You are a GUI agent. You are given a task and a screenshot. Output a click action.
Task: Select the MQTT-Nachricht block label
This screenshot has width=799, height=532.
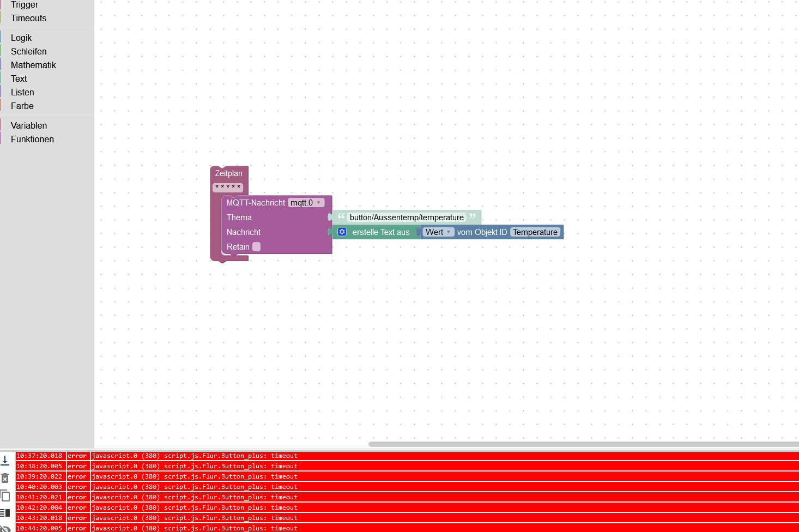(x=256, y=202)
